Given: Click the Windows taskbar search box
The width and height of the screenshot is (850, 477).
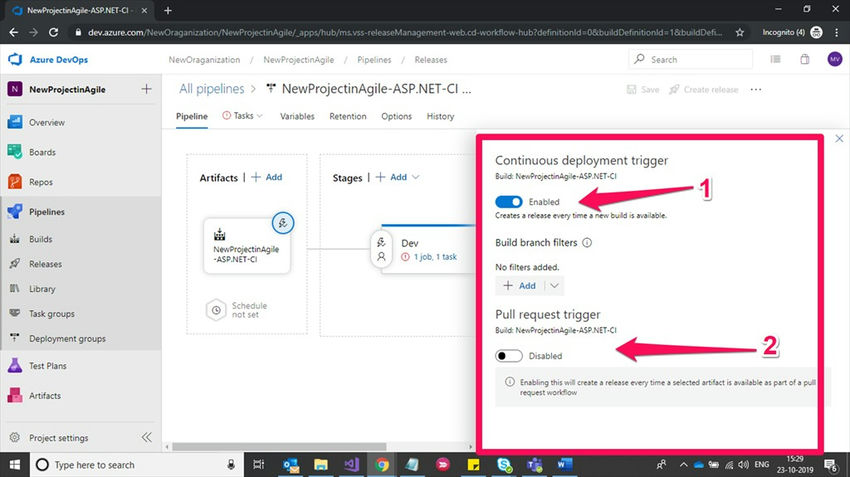Looking at the screenshot, I should (x=137, y=465).
